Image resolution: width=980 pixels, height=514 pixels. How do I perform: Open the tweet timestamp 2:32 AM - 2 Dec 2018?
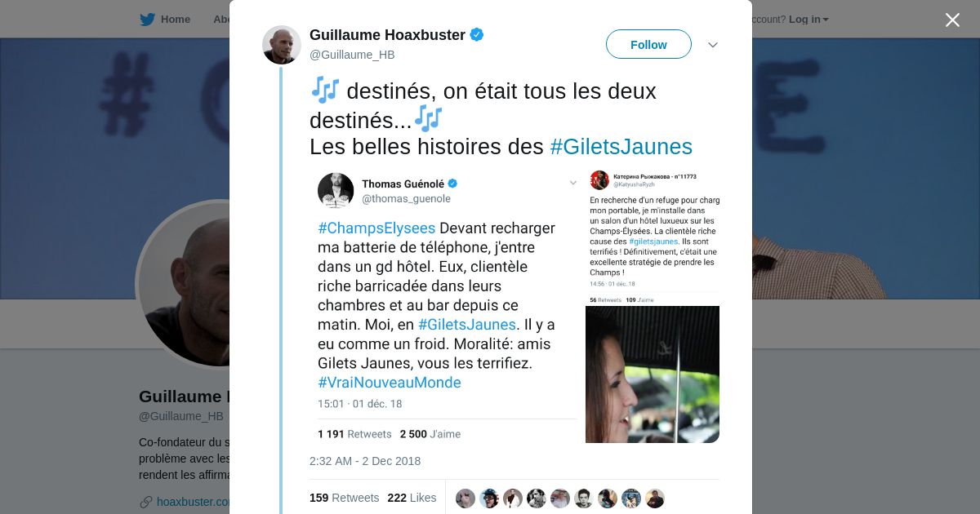(365, 461)
